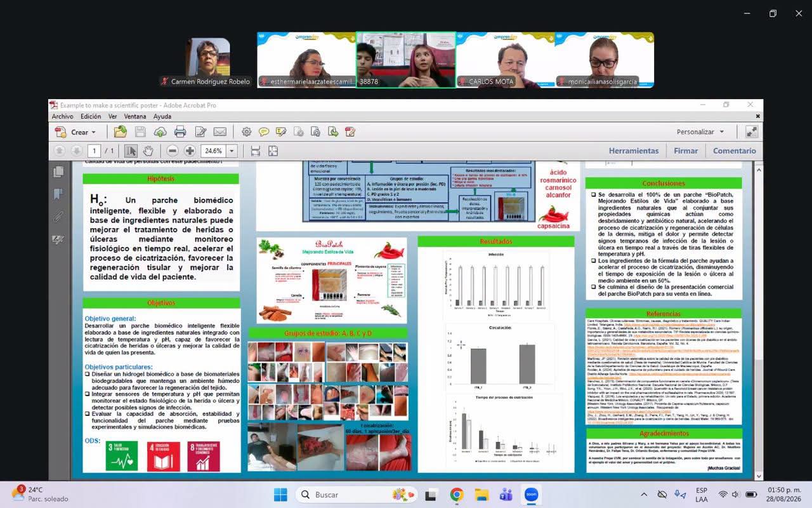The image size is (812, 508).
Task: Open the network Wi-Fi status icon
Action: pos(723,495)
